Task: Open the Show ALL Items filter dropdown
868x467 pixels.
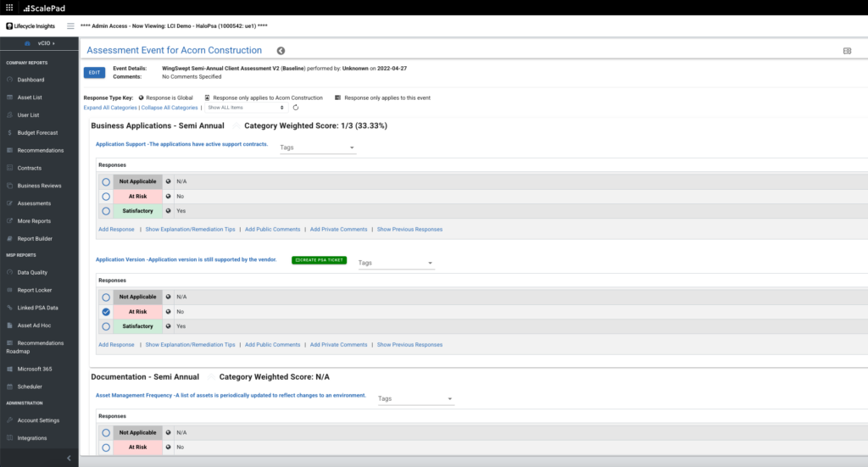Action: click(246, 108)
